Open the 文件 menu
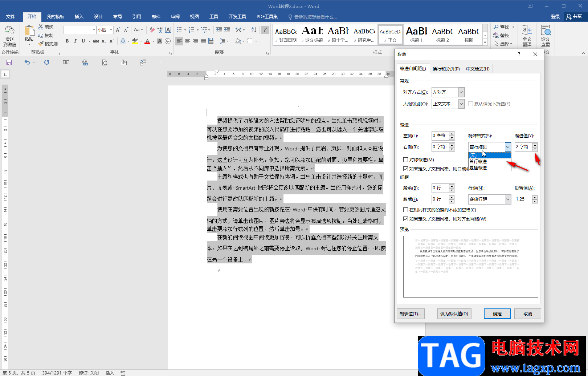The image size is (588, 376). coord(11,17)
